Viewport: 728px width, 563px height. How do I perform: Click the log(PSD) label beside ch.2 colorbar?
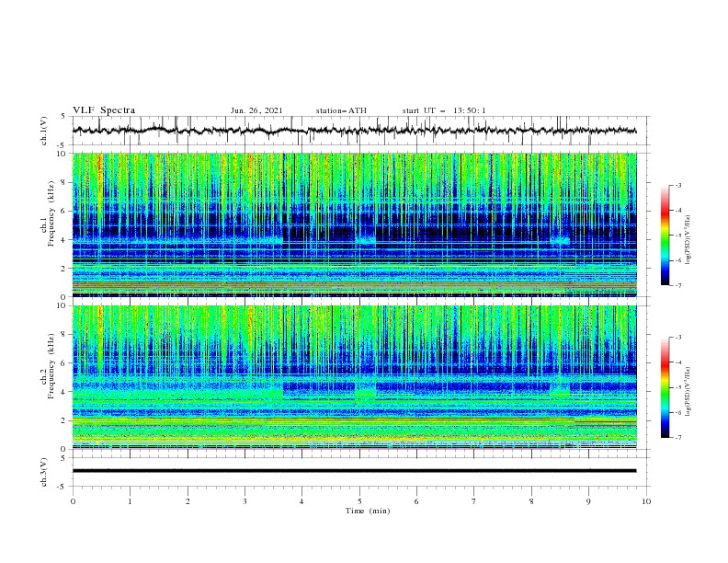coord(688,391)
